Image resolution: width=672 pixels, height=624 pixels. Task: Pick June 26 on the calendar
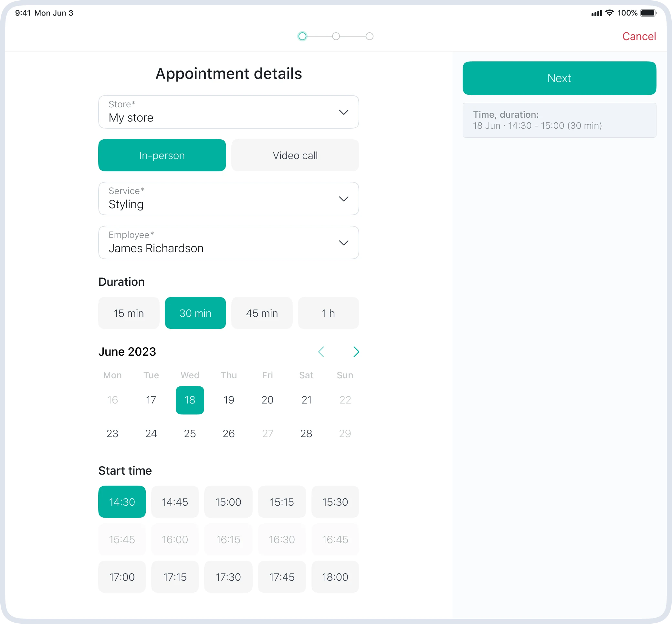pos(229,434)
